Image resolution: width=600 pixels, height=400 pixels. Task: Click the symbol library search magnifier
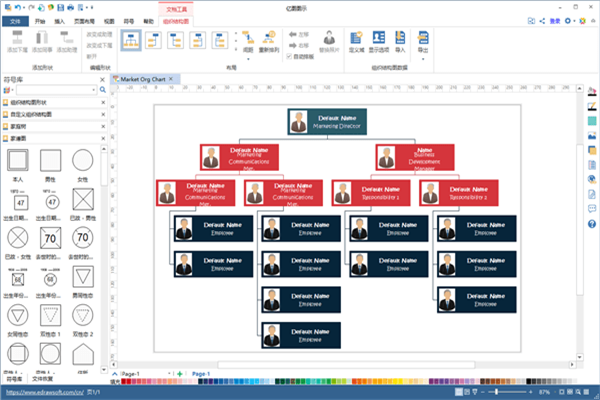pos(103,90)
